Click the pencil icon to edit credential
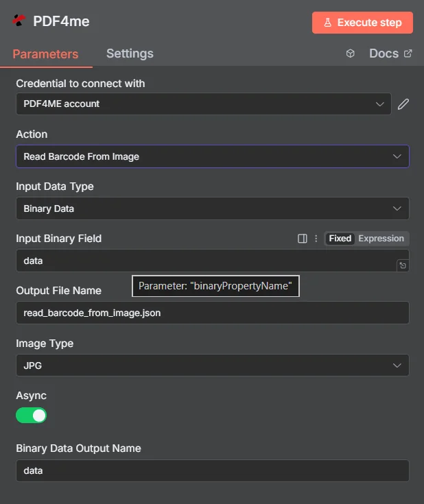Viewport: 424px width, 504px height. pos(403,104)
